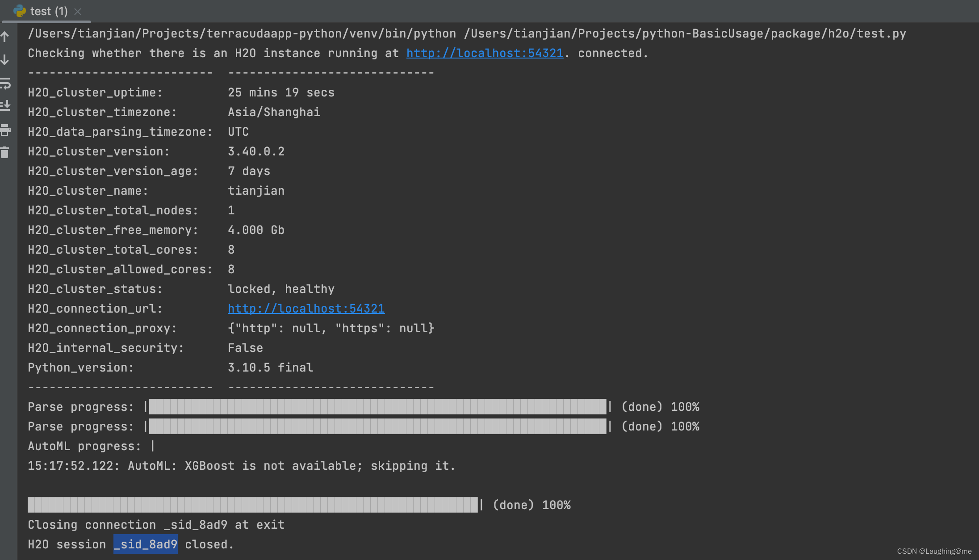
Task: Click the Closing connection _sid_8ad9 line
Action: click(x=156, y=525)
